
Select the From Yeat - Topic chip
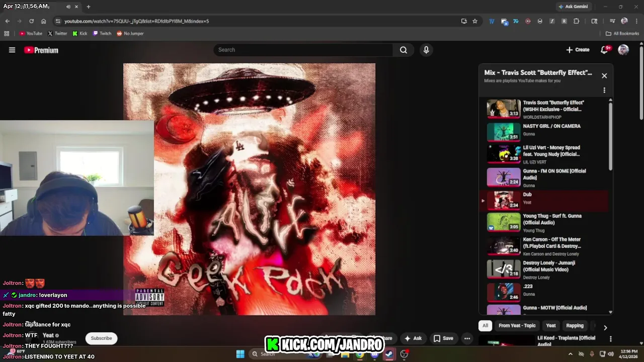coord(517,326)
